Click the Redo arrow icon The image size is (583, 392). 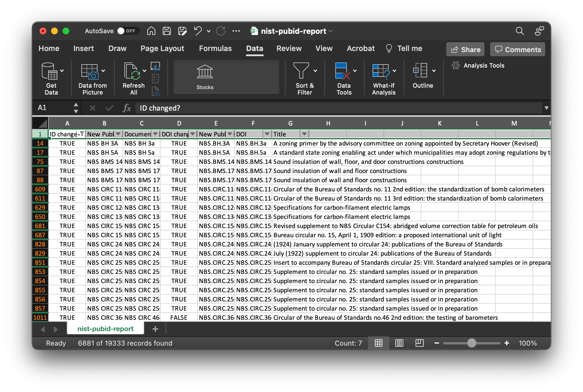pos(221,31)
